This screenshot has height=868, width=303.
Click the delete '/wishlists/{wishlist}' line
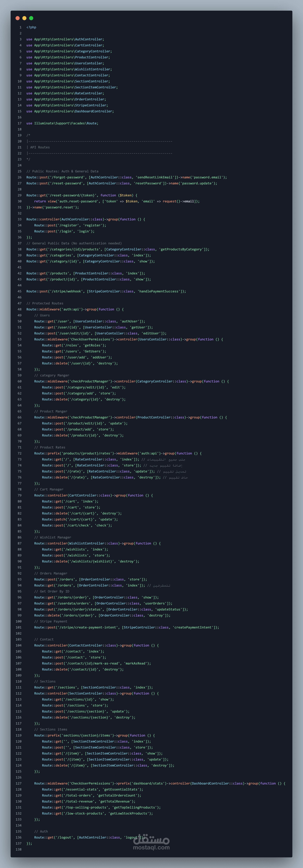(91, 561)
